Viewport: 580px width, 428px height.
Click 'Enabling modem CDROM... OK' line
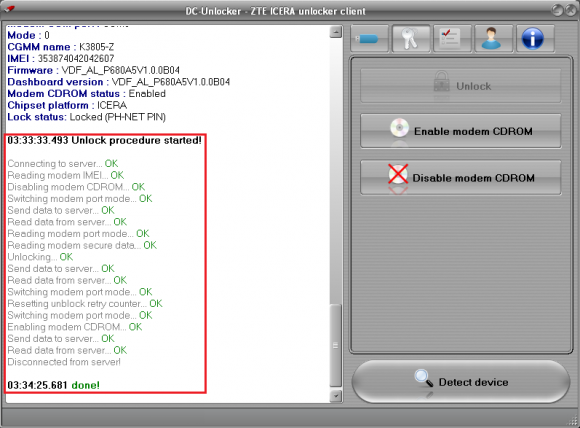(x=75, y=327)
